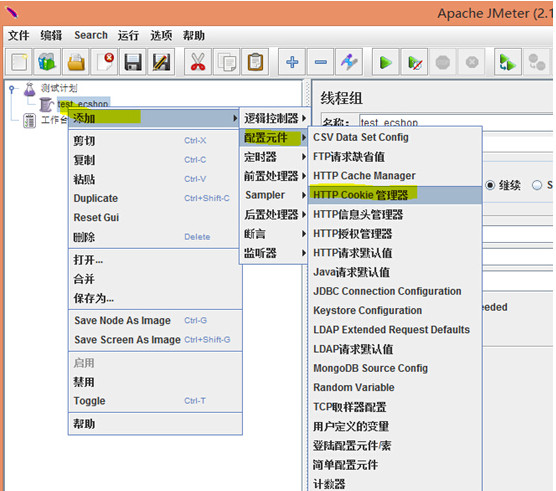Click the grey Shutdown icon

[x=472, y=62]
